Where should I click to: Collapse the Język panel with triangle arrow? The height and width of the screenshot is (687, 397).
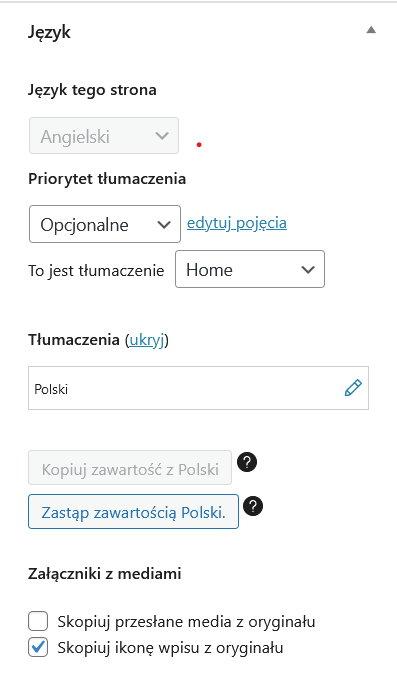pos(371,30)
